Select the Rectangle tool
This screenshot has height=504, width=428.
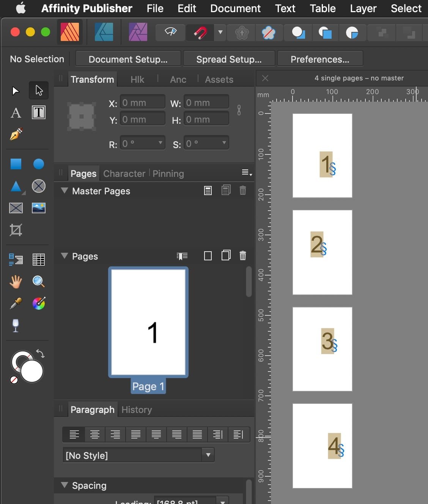[x=16, y=164]
